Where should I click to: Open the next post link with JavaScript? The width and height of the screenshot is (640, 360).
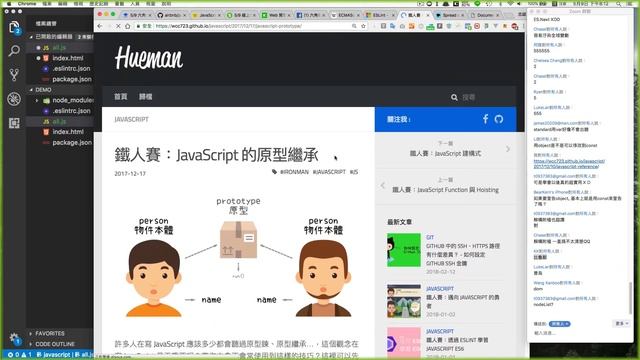click(x=445, y=153)
